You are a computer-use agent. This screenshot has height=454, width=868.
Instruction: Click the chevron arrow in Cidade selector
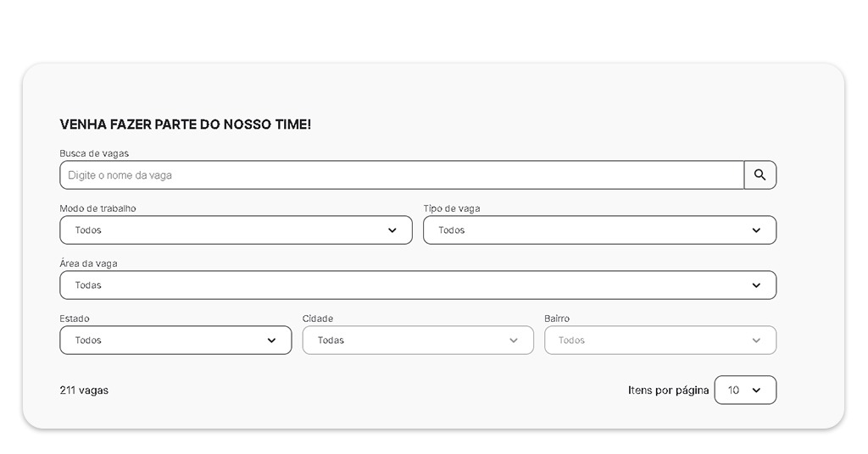(x=514, y=340)
